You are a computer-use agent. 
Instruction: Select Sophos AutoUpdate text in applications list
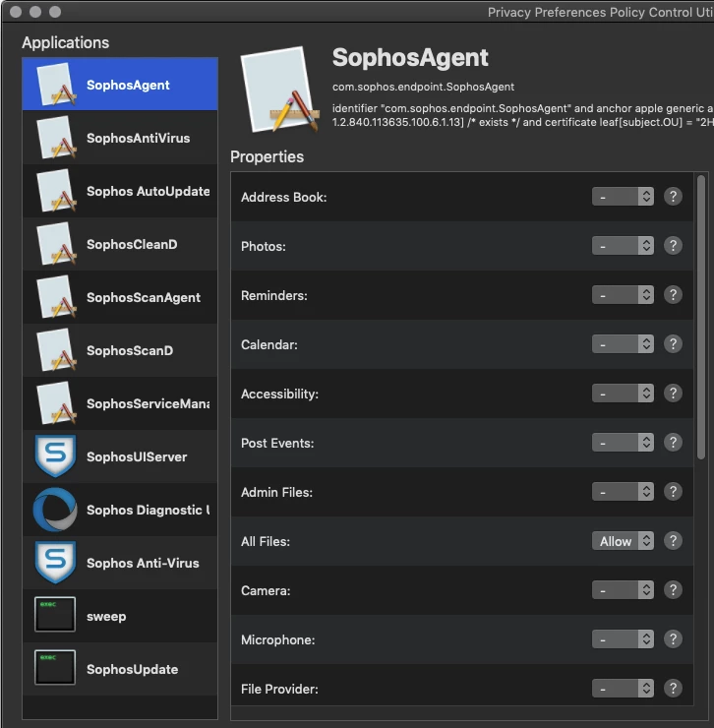[149, 191]
